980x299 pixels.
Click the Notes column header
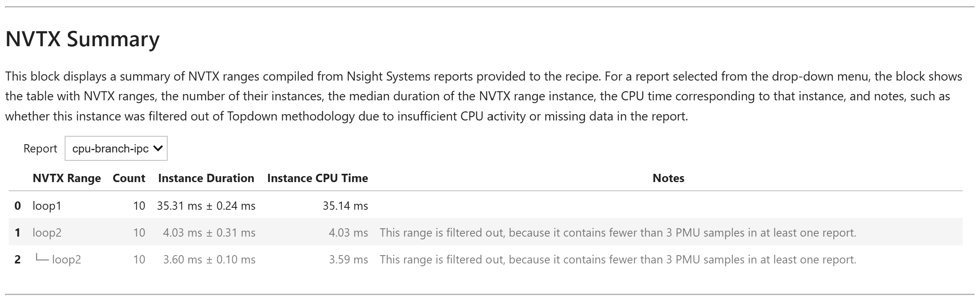(668, 178)
